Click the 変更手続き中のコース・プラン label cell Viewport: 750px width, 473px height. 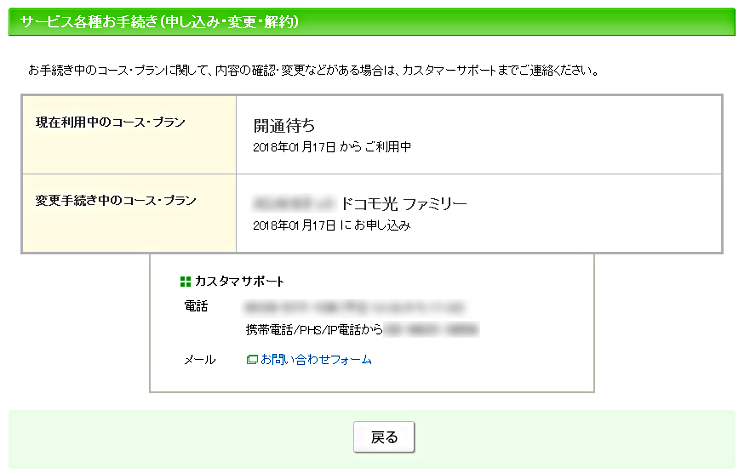pos(129,213)
